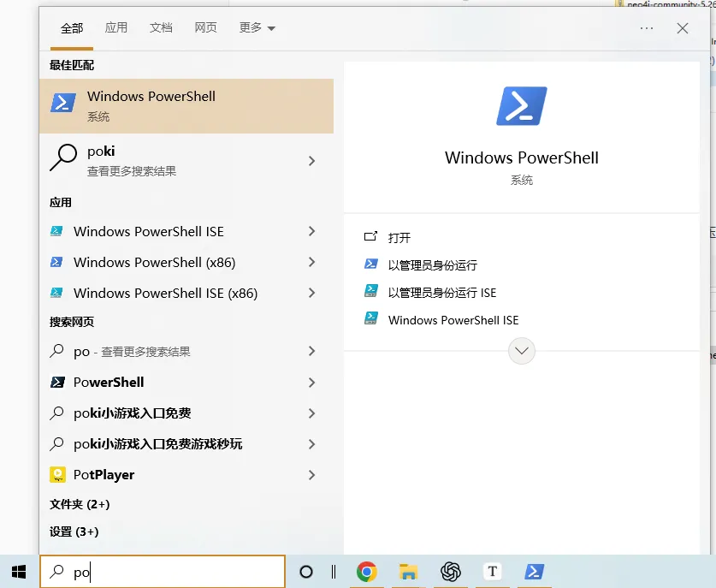Click Windows PowerShell ISE app icon
This screenshot has width=716, height=588.
coord(56,231)
